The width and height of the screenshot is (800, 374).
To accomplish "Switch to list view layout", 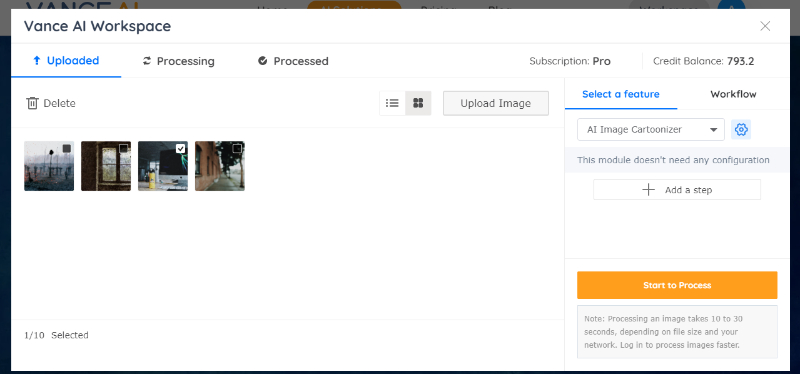I will [x=392, y=103].
